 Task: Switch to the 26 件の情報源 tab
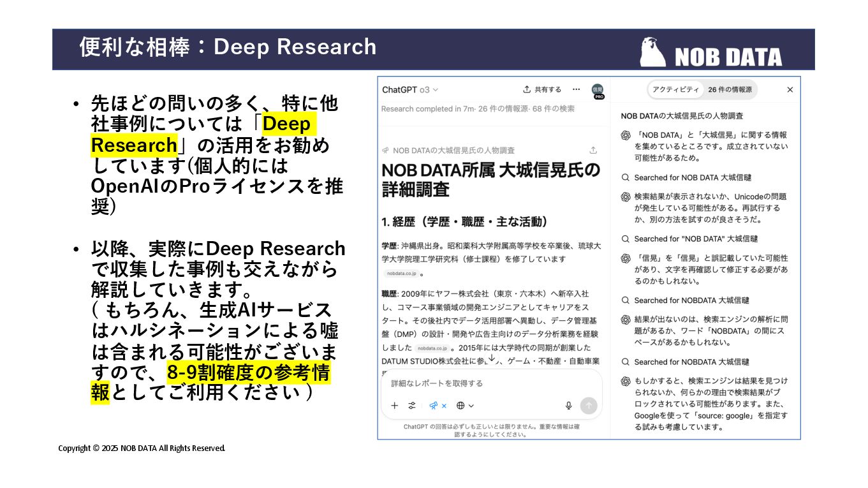(730, 90)
